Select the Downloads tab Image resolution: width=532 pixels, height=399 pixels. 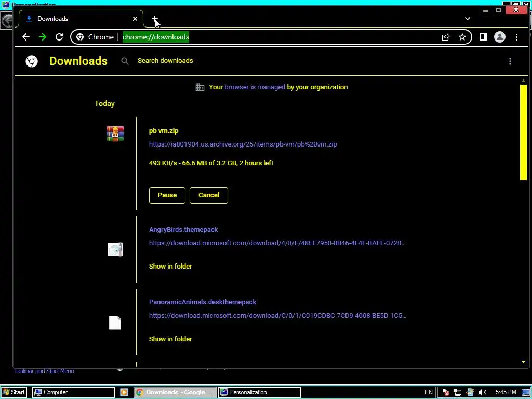point(81,19)
